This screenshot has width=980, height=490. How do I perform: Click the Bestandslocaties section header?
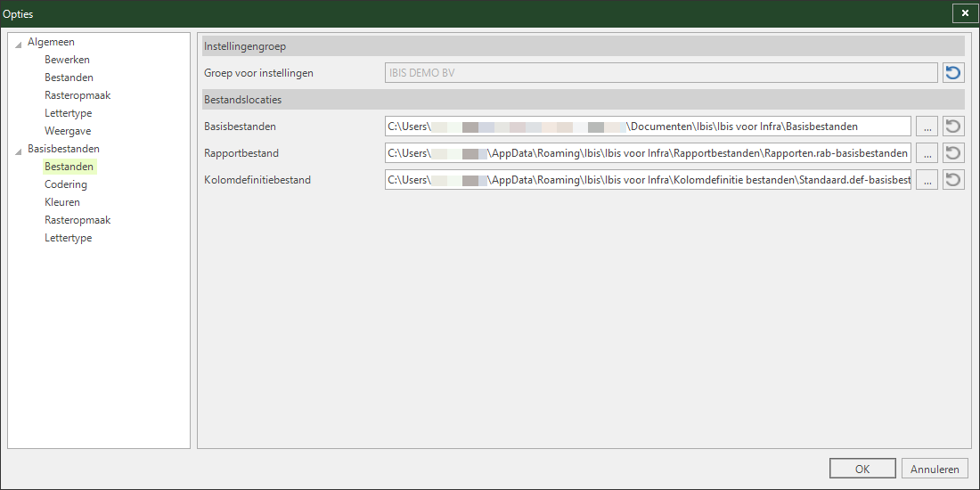click(x=584, y=100)
